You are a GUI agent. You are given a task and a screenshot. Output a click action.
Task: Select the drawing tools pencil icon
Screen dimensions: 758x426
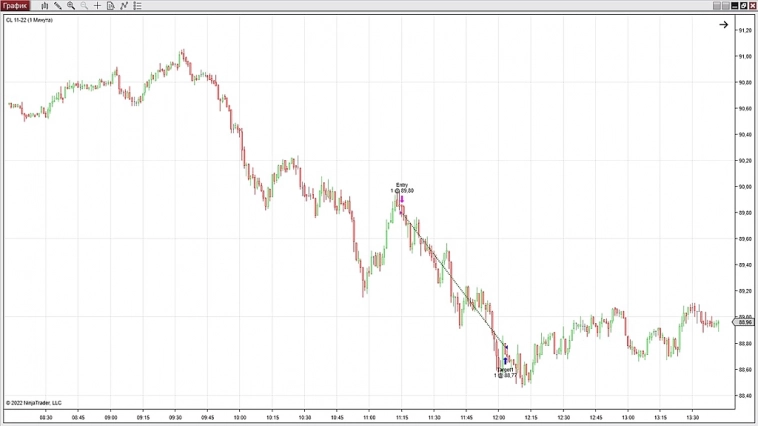pos(58,6)
